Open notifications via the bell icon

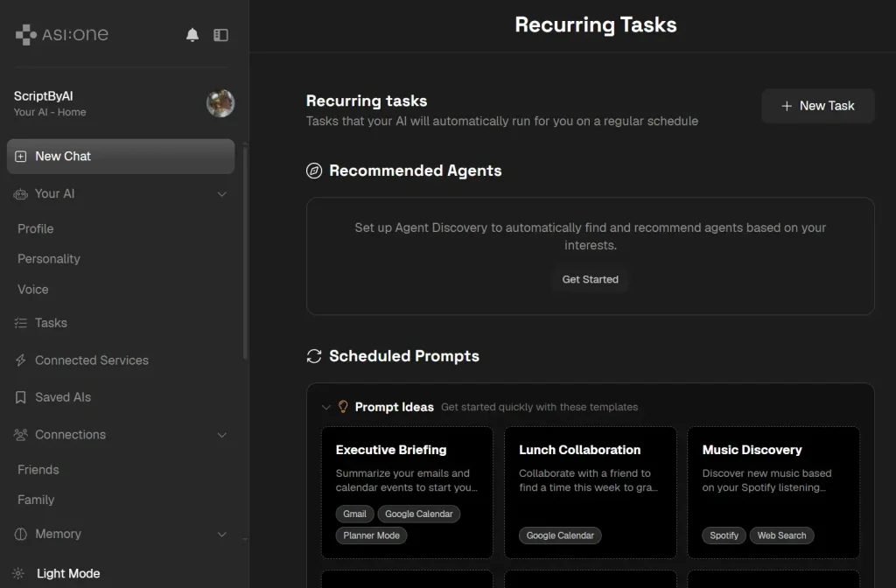pyautogui.click(x=192, y=34)
